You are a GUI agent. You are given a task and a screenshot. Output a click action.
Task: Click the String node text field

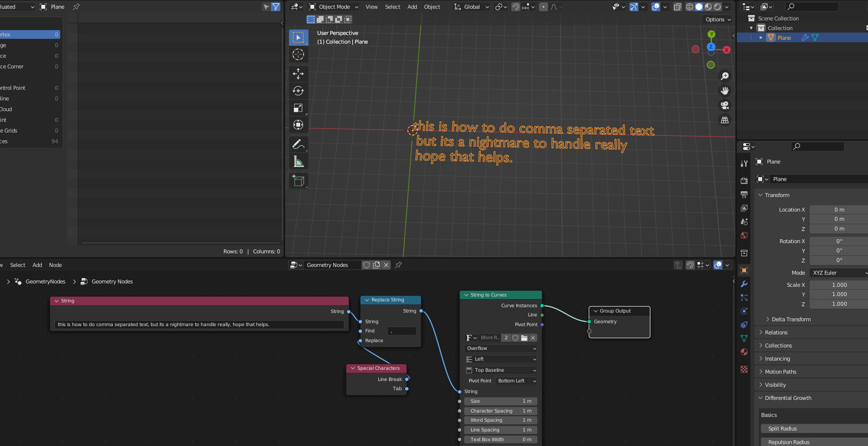[199, 325]
